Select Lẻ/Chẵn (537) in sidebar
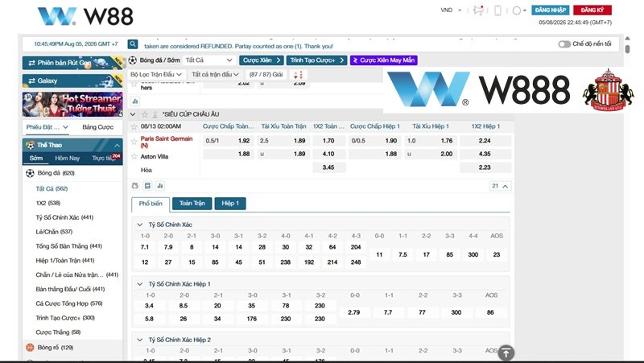Screen dimensions: 644x363 click(54, 232)
